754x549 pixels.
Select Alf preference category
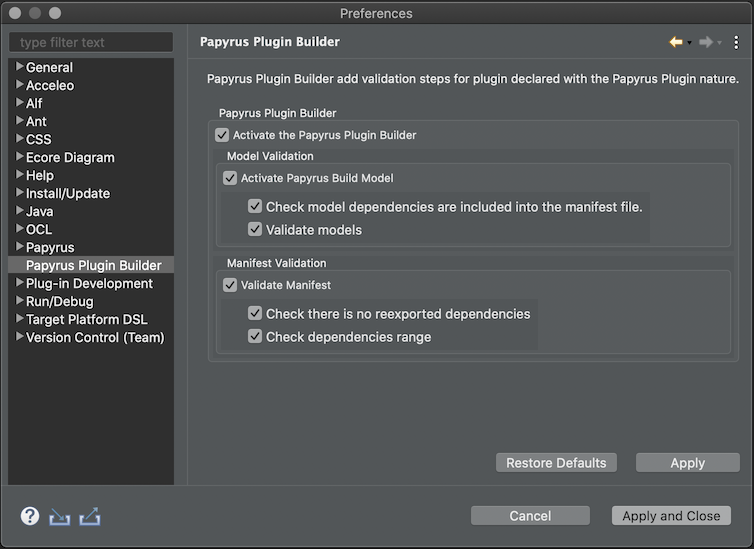(34, 103)
